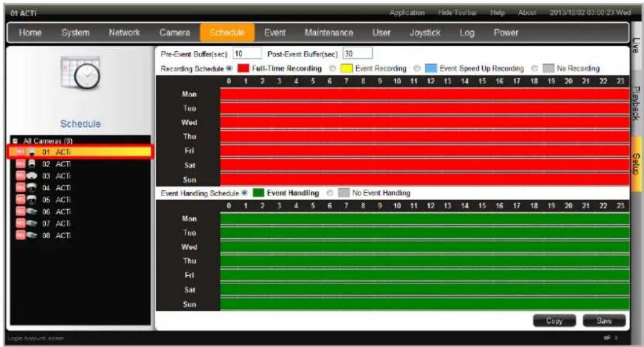Select Event Handling radio button
The width and height of the screenshot is (644, 347).
(245, 192)
